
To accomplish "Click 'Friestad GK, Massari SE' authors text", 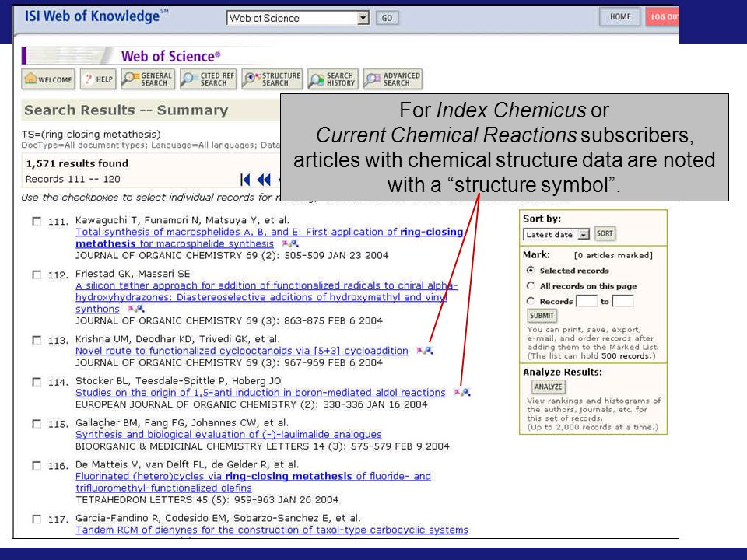I will (x=132, y=274).
